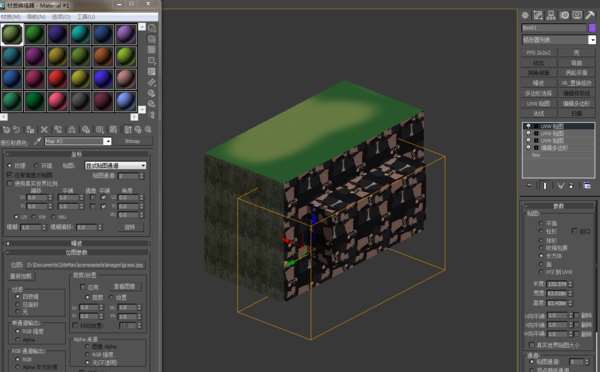Click the configure modifier sets icon
This screenshot has height=372, width=600.
click(x=587, y=186)
